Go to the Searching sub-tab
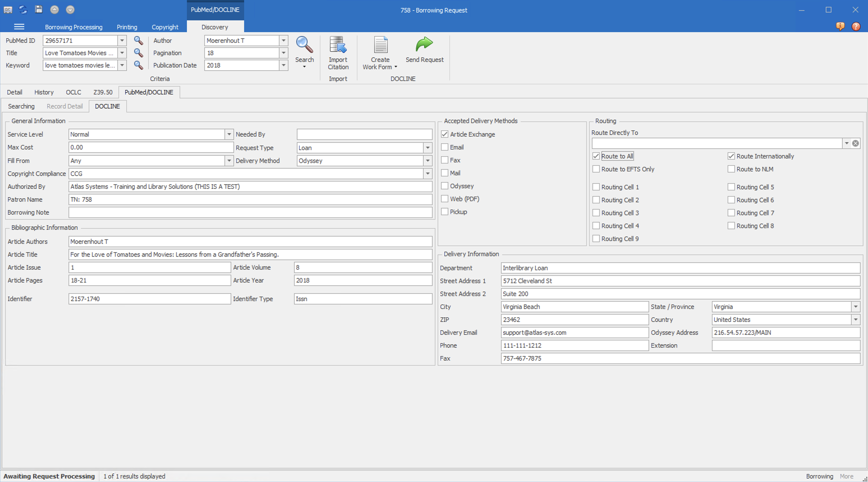The height and width of the screenshot is (482, 868). 21,106
